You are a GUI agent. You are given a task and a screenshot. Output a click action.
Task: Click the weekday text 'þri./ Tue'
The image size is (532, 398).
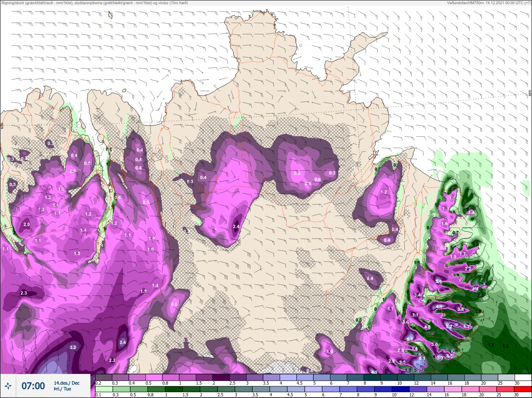(x=62, y=389)
